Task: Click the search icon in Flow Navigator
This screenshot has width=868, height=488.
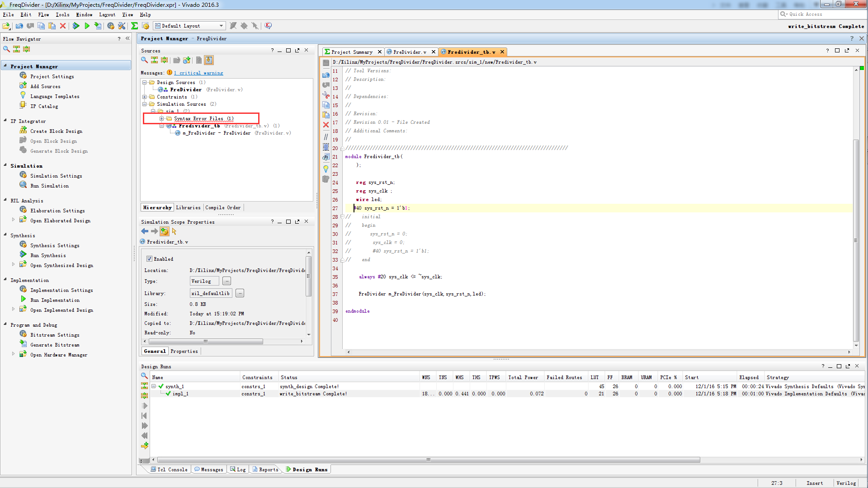Action: pos(6,49)
